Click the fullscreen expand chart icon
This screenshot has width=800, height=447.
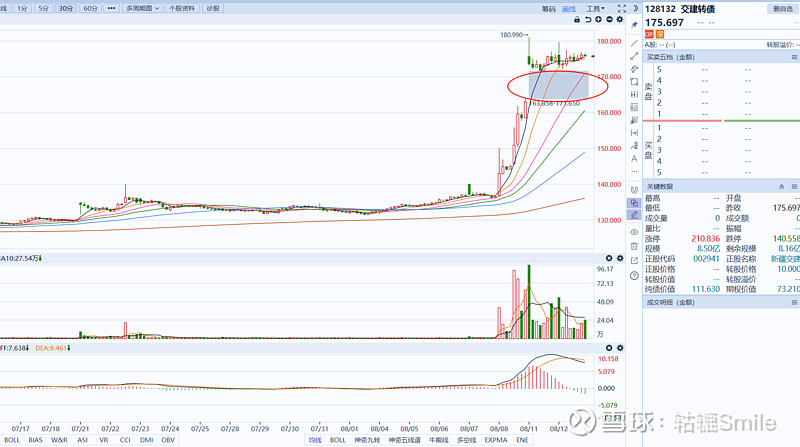[x=622, y=8]
